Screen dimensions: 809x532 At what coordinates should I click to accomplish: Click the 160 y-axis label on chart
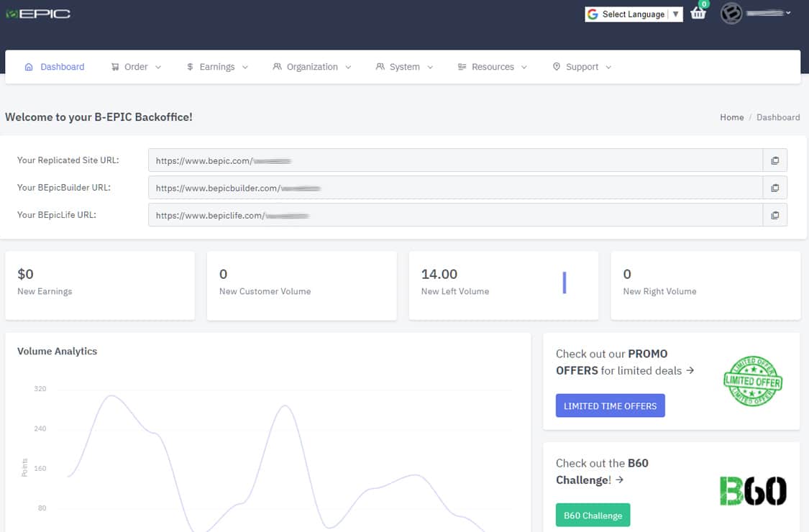[x=40, y=468]
